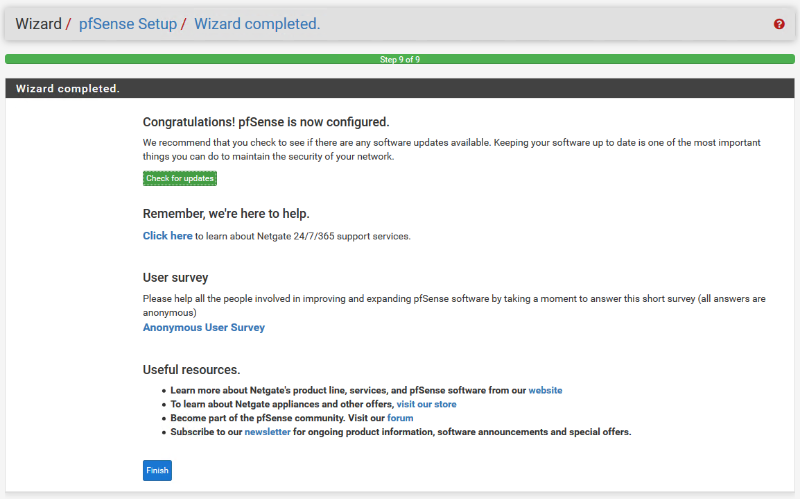This screenshot has height=499, width=800.
Task: Select the 'Wizard' breadcrumb item
Action: coord(38,24)
